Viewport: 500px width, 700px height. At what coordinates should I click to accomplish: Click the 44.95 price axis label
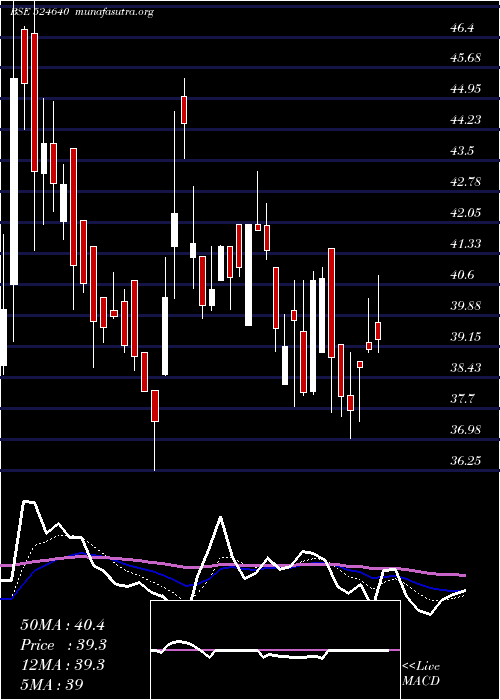click(x=466, y=89)
